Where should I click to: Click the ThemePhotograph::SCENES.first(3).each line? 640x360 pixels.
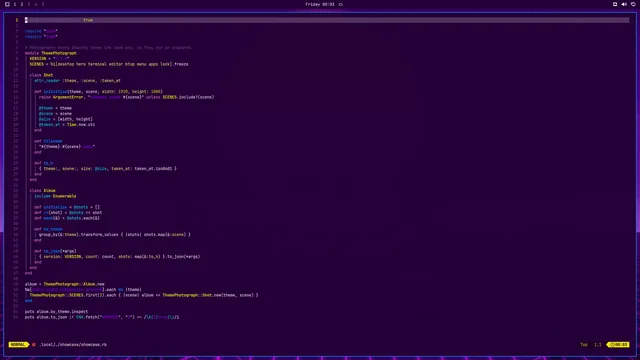144,295
